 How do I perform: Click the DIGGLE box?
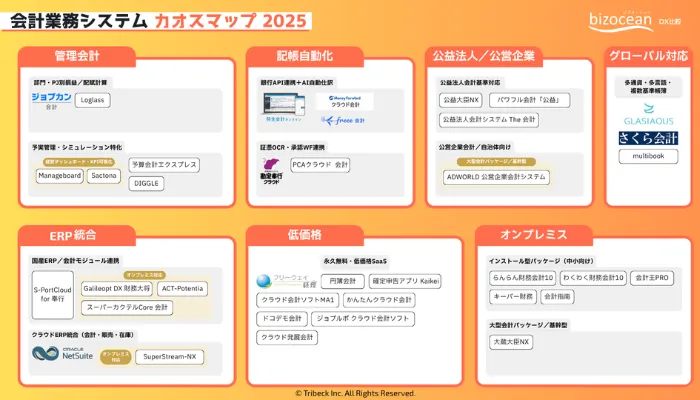(x=146, y=183)
